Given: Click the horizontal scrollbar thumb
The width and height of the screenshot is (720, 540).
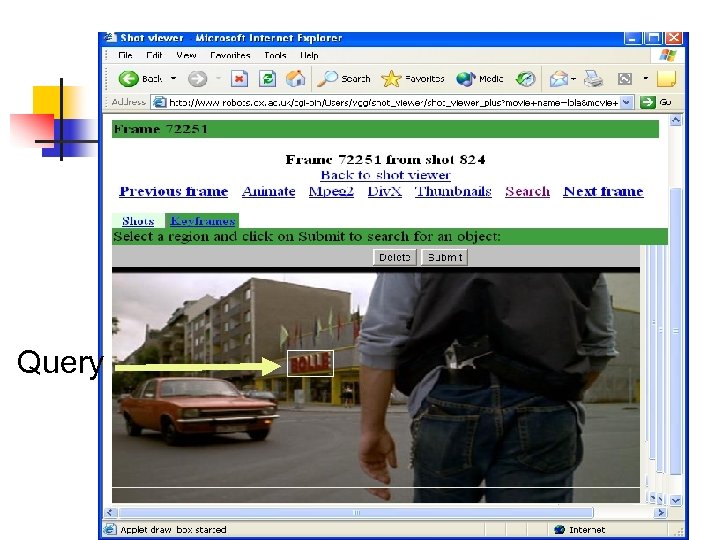Looking at the screenshot, I should point(356,512).
